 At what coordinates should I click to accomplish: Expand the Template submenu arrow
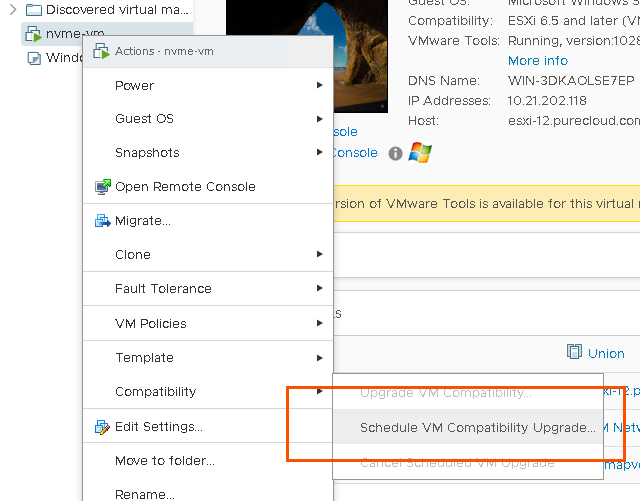pyautogui.click(x=320, y=358)
